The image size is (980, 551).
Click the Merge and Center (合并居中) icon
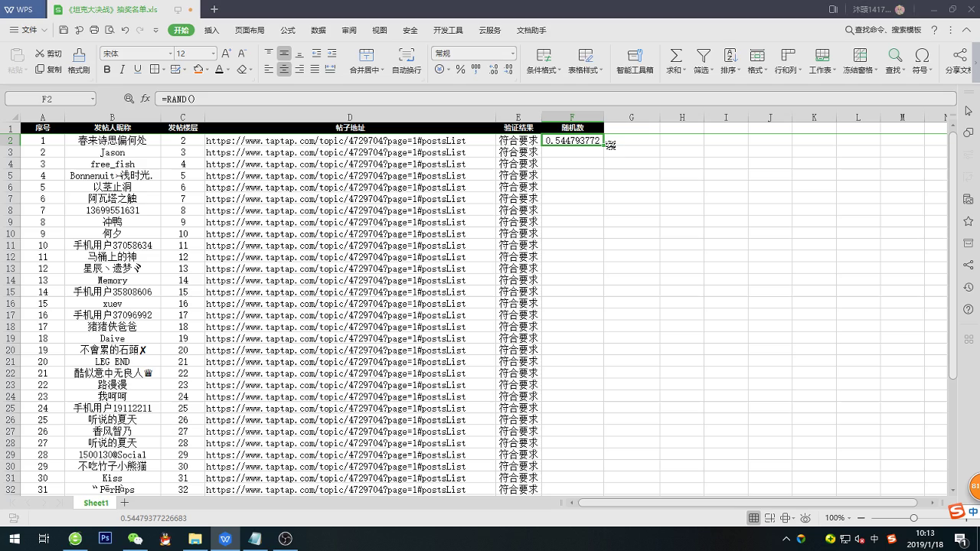366,56
